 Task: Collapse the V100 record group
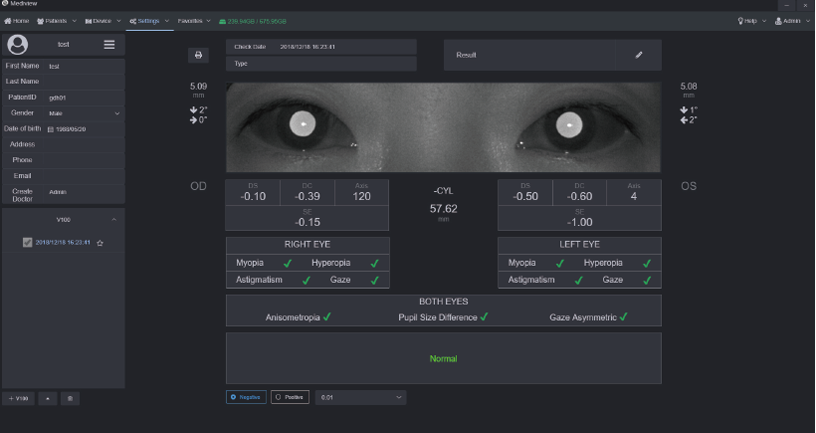(113, 219)
